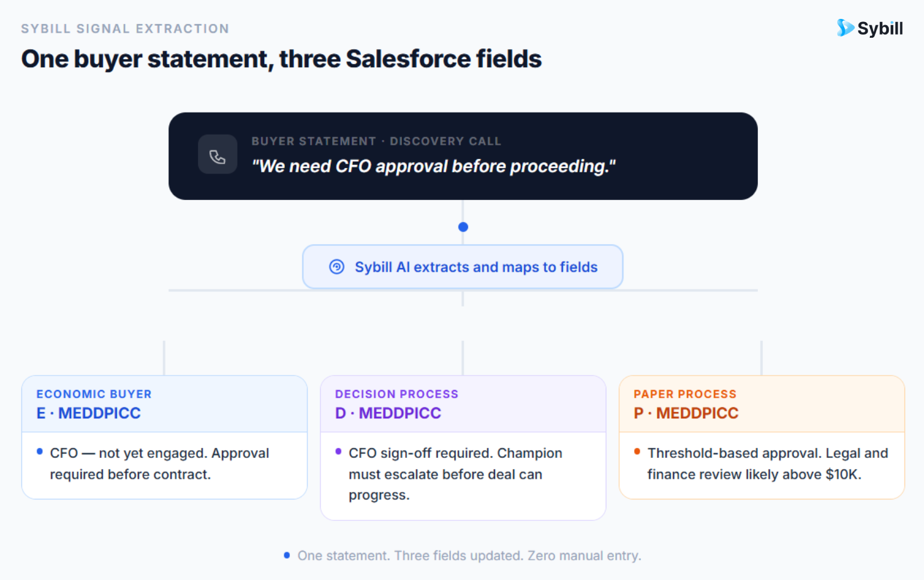
Task: Click the orange bullet in Paper Process card
Action: pyautogui.click(x=637, y=452)
